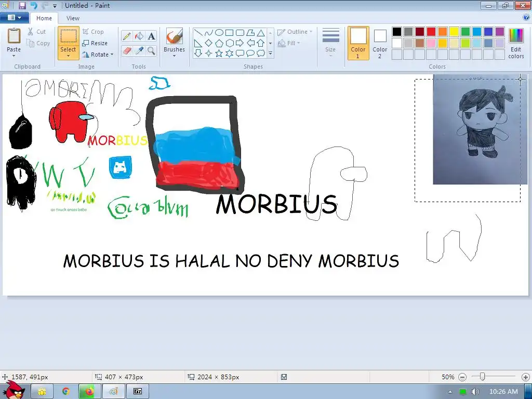Activate Color 2 background selector
Image resolution: width=532 pixels, height=399 pixels.
pyautogui.click(x=380, y=43)
